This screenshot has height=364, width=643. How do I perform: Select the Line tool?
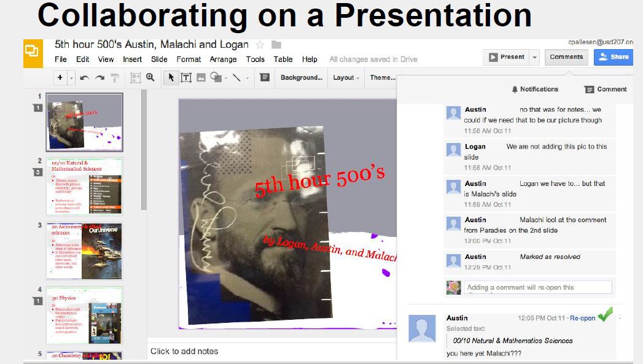click(236, 77)
